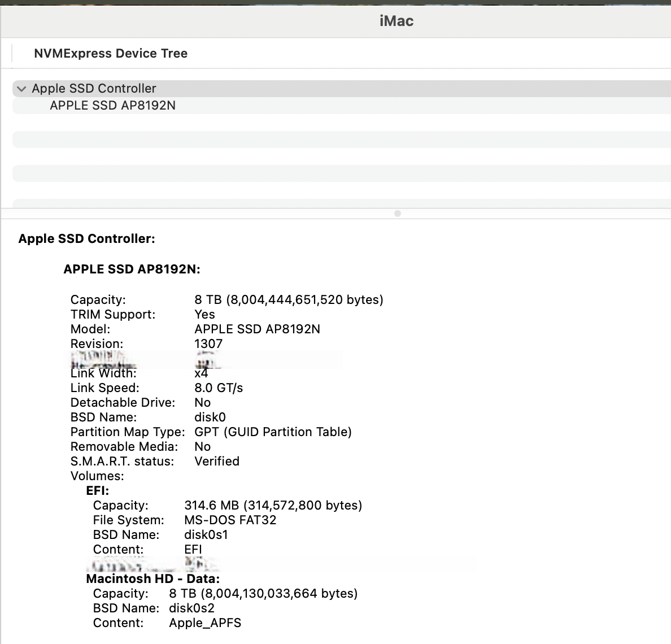This screenshot has height=644, width=671.
Task: Collapse the Apple SSD Controller disclosure chevron
Action: [21, 89]
